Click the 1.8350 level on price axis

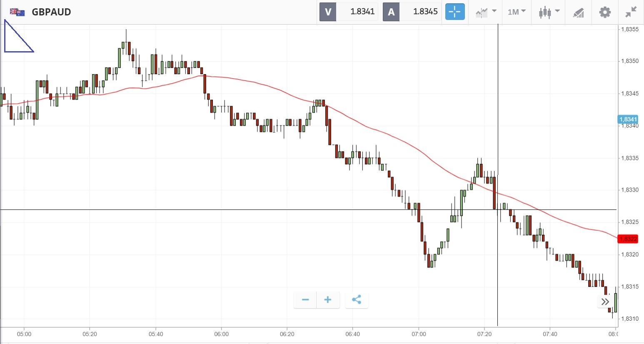click(629, 61)
